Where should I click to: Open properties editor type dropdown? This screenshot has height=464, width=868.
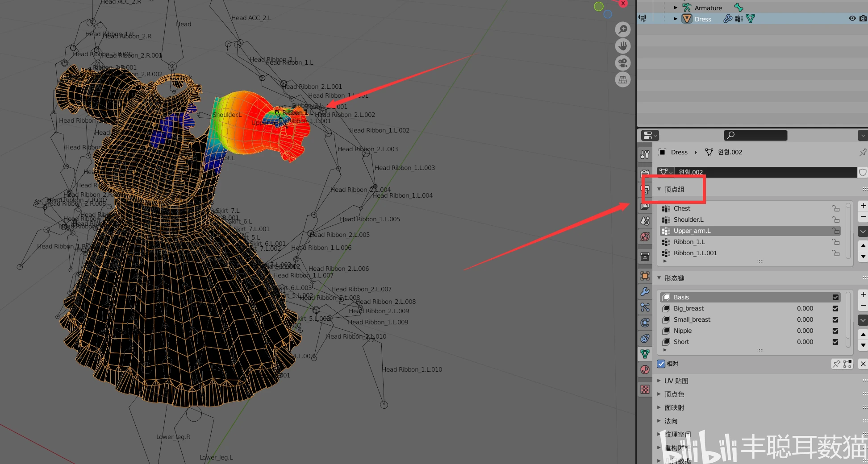(650, 135)
